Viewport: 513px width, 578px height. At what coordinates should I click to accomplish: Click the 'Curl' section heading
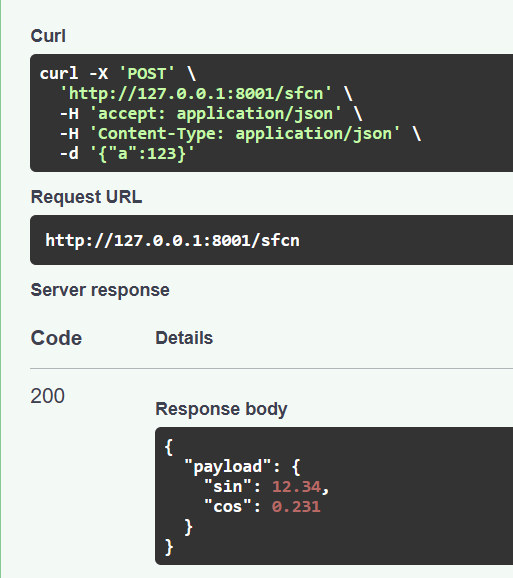[x=48, y=36]
